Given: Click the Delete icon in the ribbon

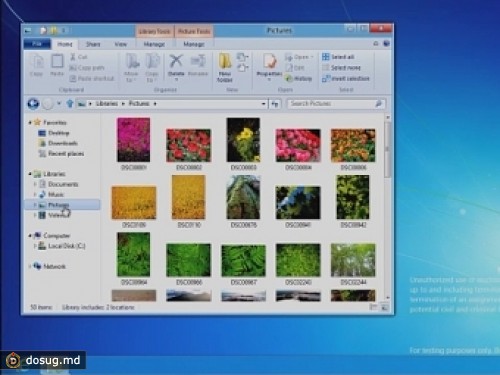Looking at the screenshot, I should tap(176, 62).
